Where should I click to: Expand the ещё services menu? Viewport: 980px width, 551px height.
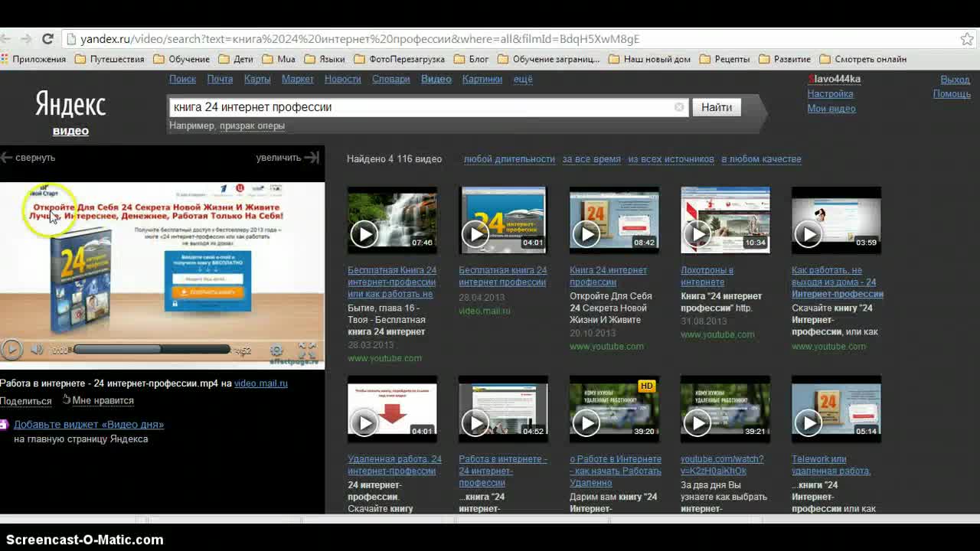523,79
